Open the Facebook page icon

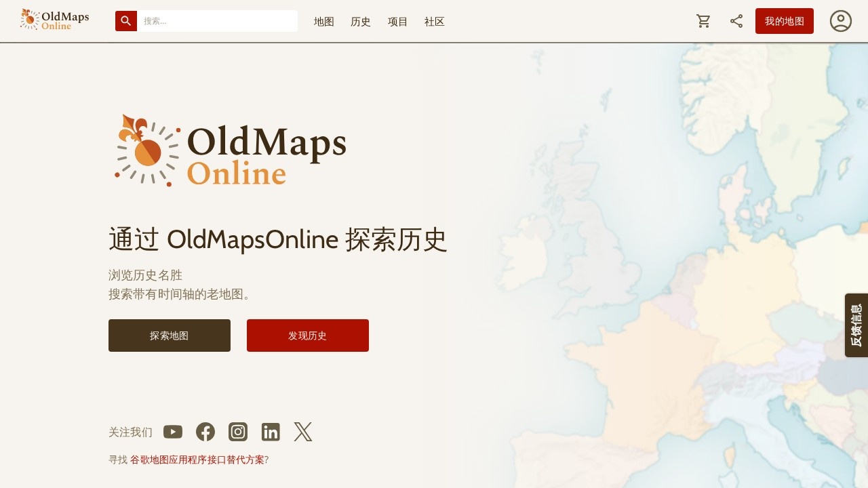coord(205,432)
